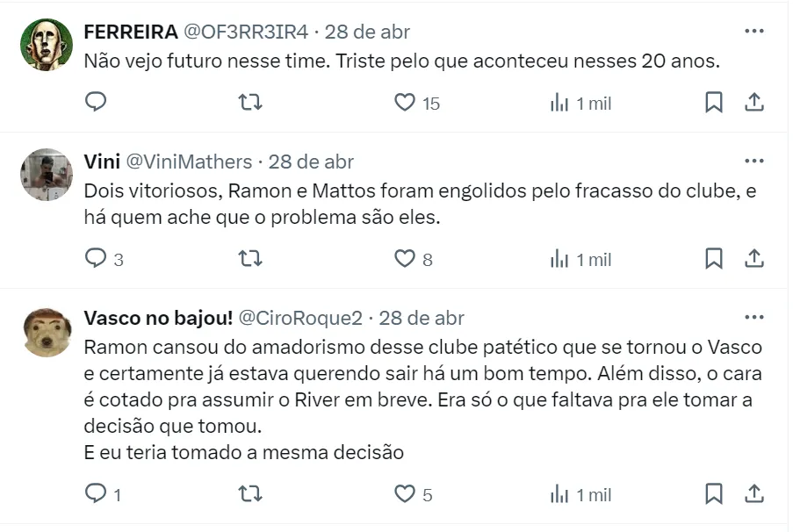The height and width of the screenshot is (532, 793).
Task: Open the @ViniMathers profile link
Action: click(190, 162)
